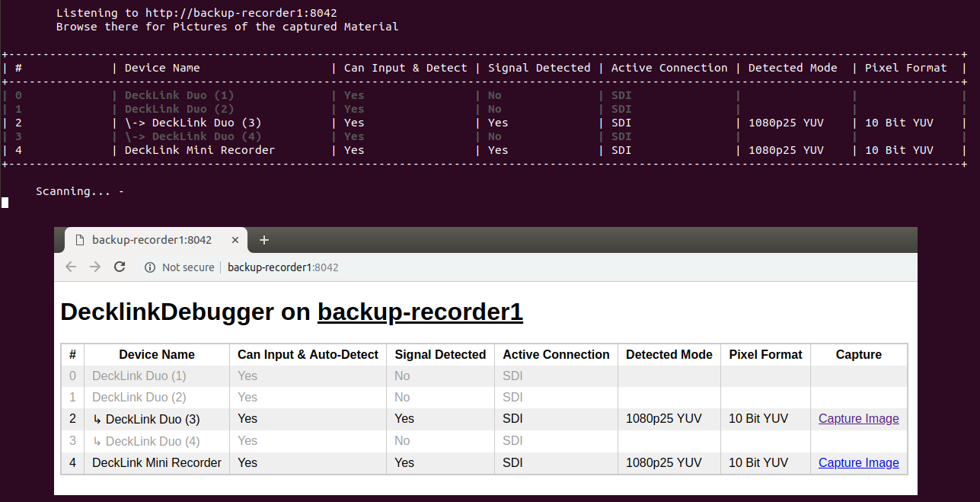Click the DecklinkDebugger on heading text
980x502 pixels.
tap(185, 312)
